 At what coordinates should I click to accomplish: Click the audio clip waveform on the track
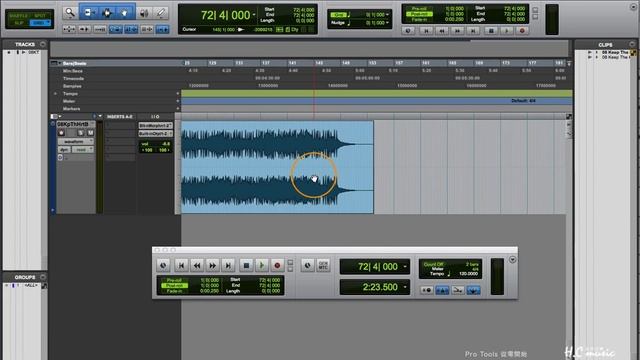277,167
